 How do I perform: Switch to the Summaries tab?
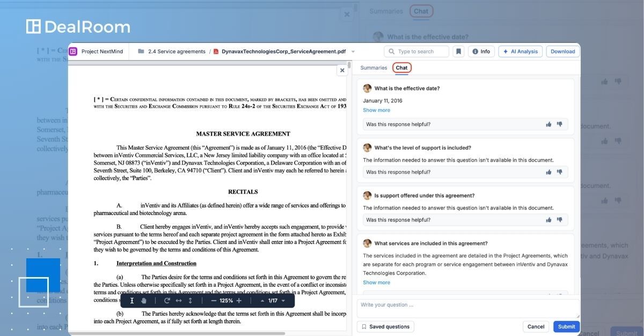click(374, 68)
